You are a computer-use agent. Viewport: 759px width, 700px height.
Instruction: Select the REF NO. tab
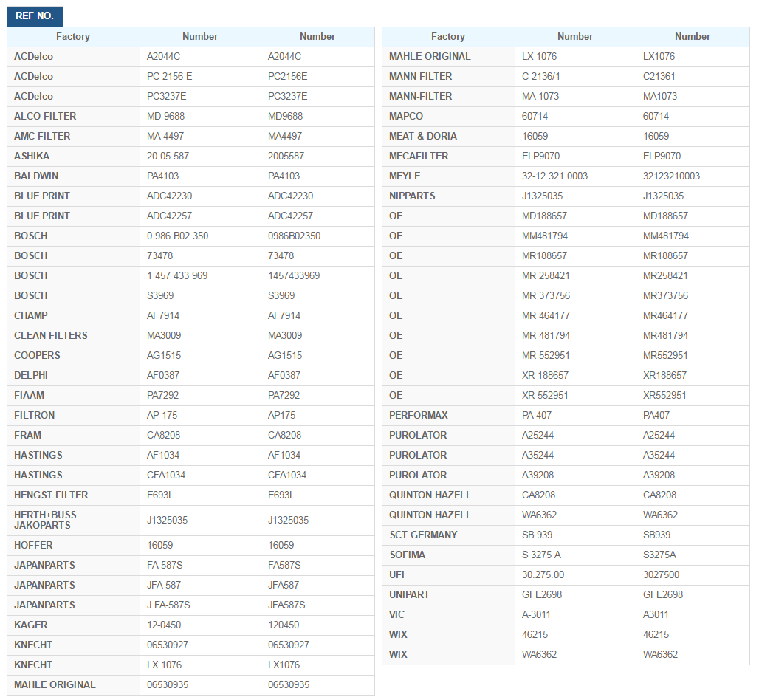coord(35,16)
